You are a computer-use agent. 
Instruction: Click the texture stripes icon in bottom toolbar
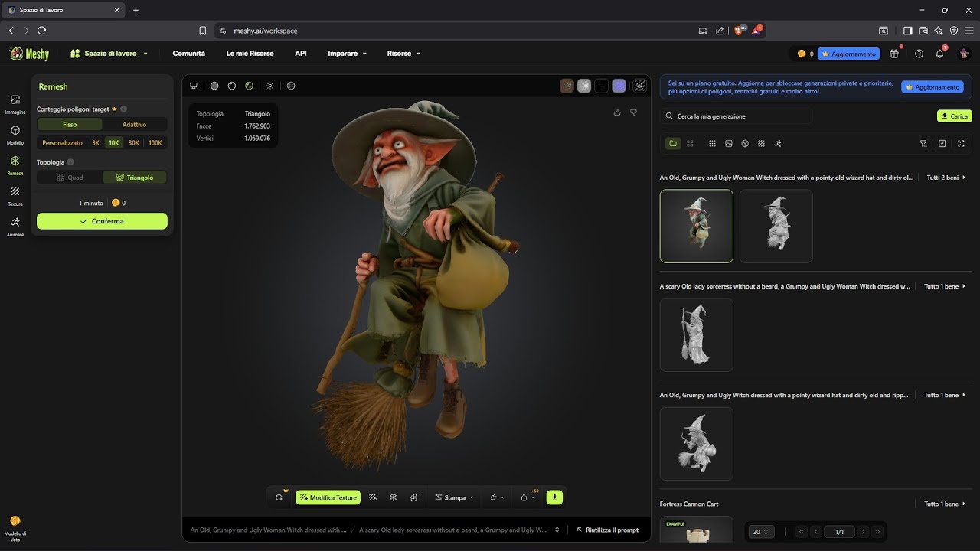point(373,497)
